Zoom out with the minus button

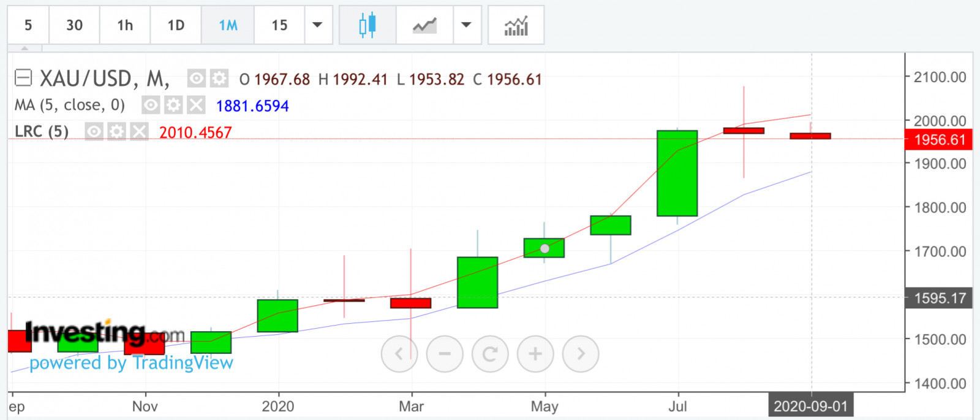coord(445,354)
